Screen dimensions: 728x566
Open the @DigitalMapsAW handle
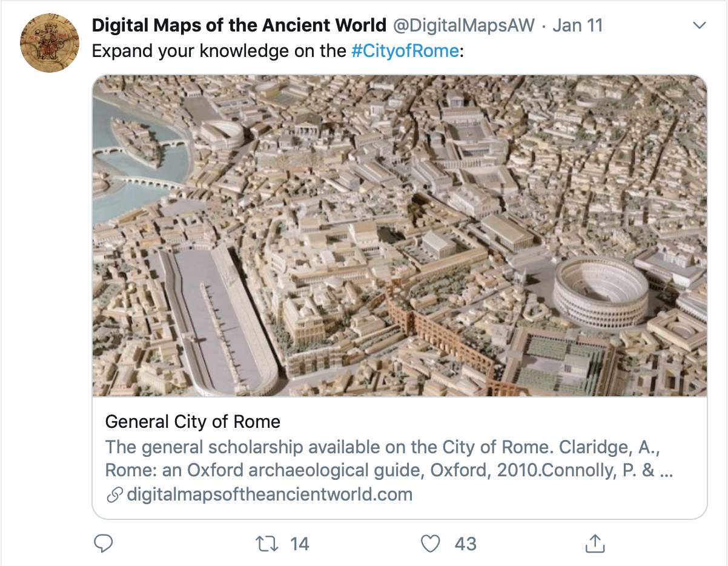tap(465, 25)
